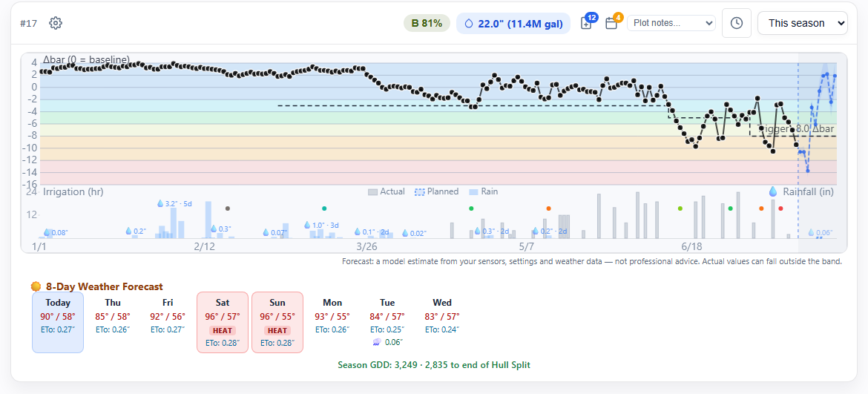The width and height of the screenshot is (868, 394).
Task: Click the add-note icon with badge 12
Action: [x=586, y=23]
